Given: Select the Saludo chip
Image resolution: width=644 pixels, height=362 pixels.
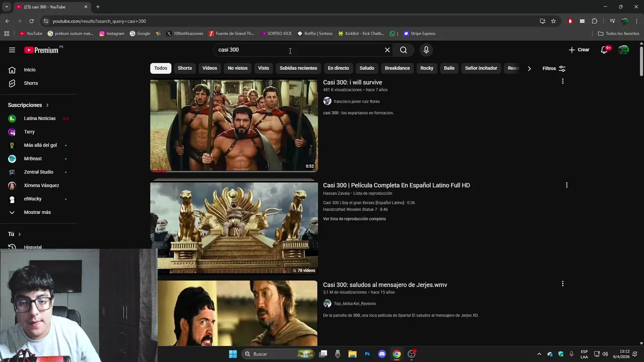Looking at the screenshot, I should pyautogui.click(x=367, y=68).
